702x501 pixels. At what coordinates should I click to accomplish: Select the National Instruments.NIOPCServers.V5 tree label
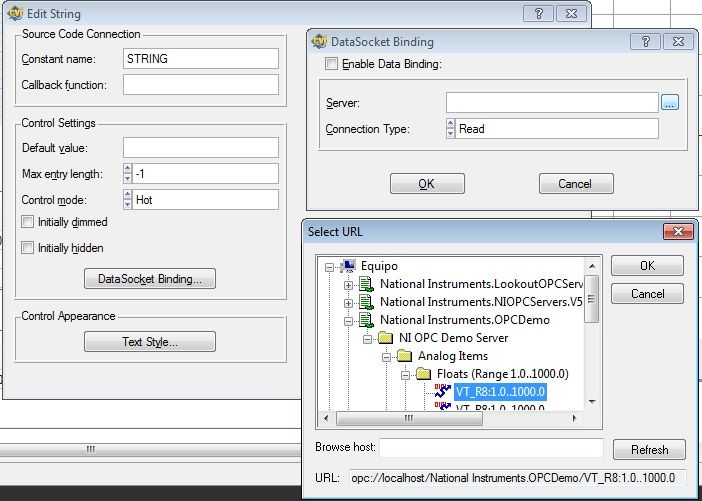481,302
